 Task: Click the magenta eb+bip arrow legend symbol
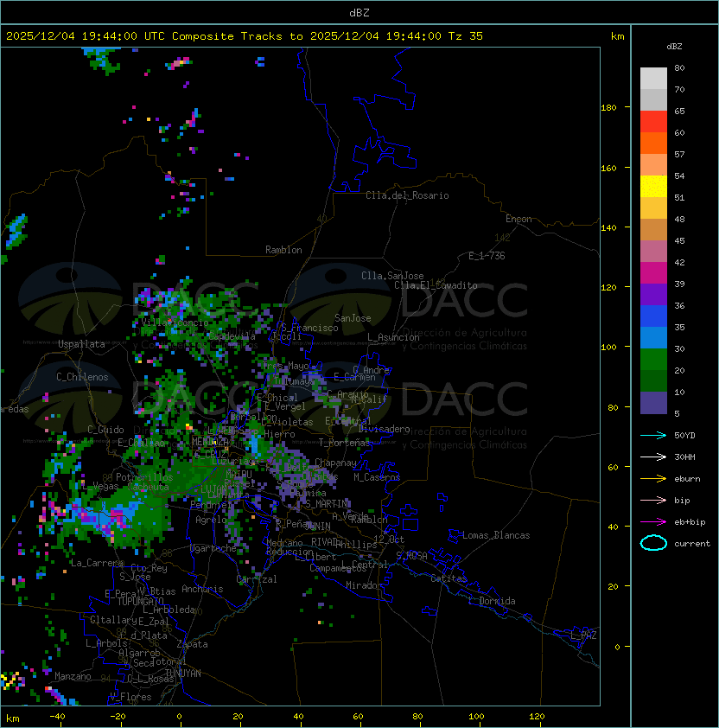pyautogui.click(x=653, y=522)
